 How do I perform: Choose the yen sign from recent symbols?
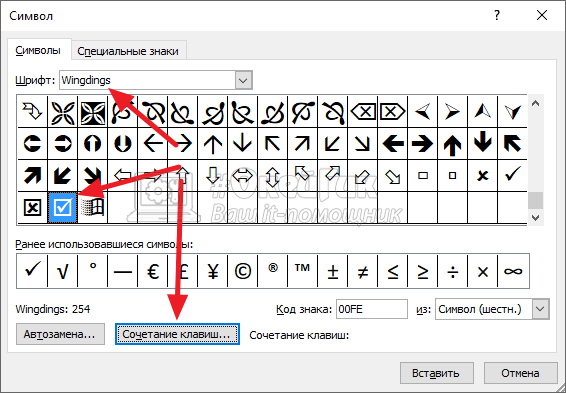(213, 271)
